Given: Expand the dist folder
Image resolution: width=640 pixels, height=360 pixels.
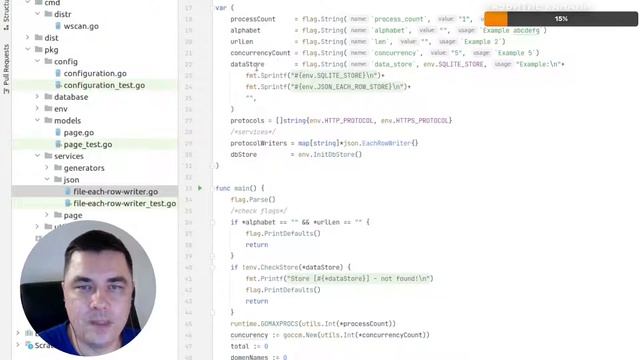Looking at the screenshot, I should 28,38.
